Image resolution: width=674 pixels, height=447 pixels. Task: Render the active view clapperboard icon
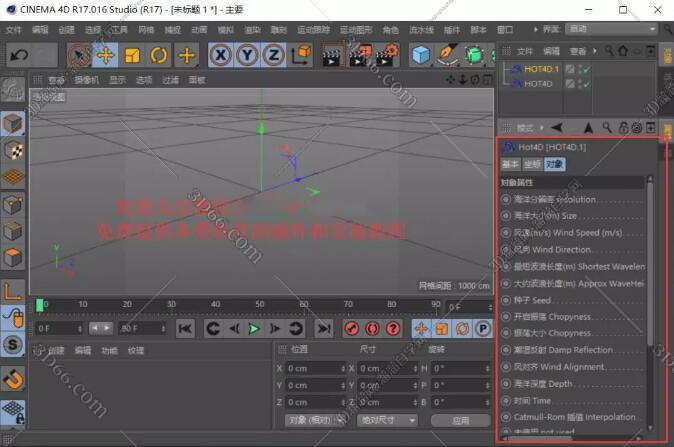(x=331, y=56)
